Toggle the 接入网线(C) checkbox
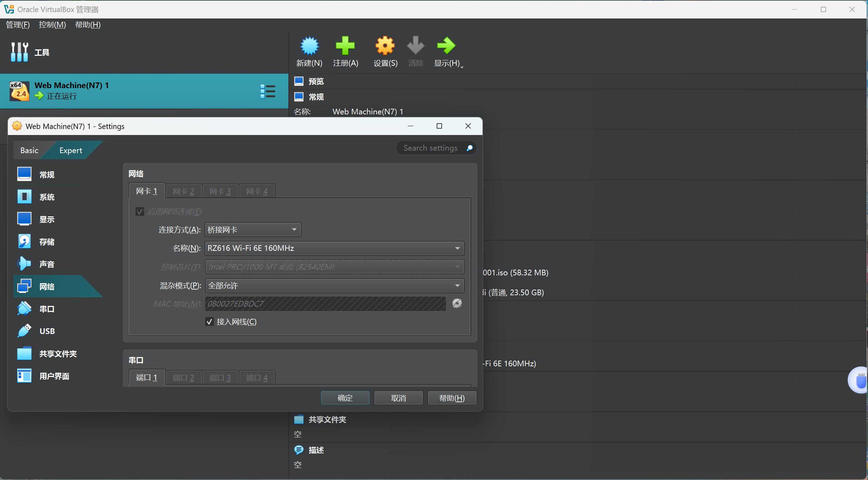The height and width of the screenshot is (480, 868). 209,322
